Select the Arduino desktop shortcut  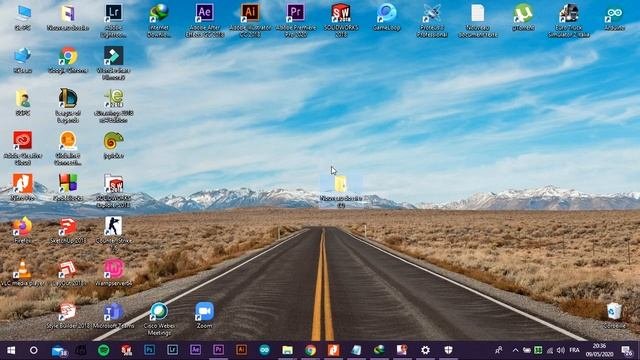pos(614,17)
